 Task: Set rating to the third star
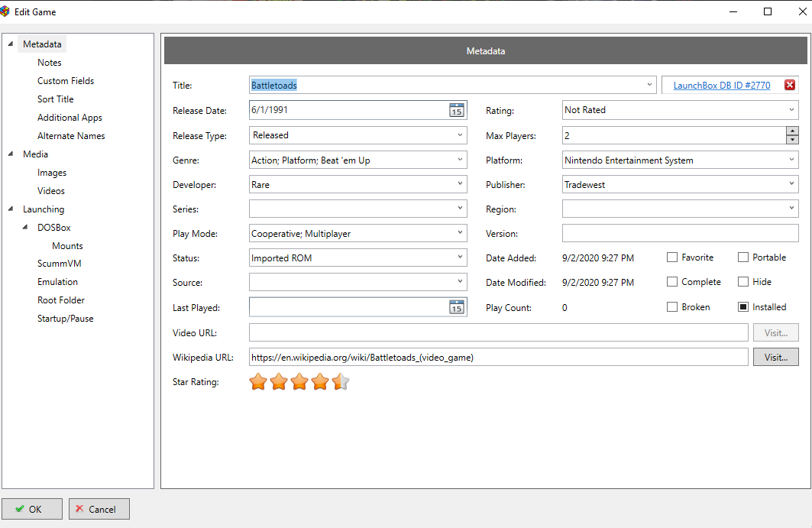click(x=299, y=382)
